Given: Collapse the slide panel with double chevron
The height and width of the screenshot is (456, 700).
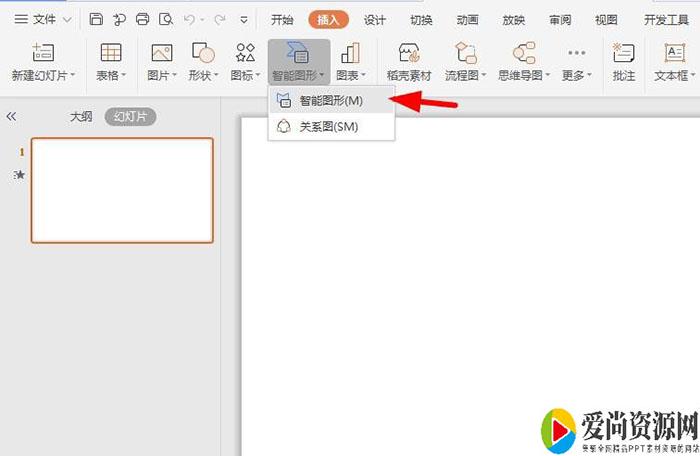Looking at the screenshot, I should pyautogui.click(x=11, y=117).
